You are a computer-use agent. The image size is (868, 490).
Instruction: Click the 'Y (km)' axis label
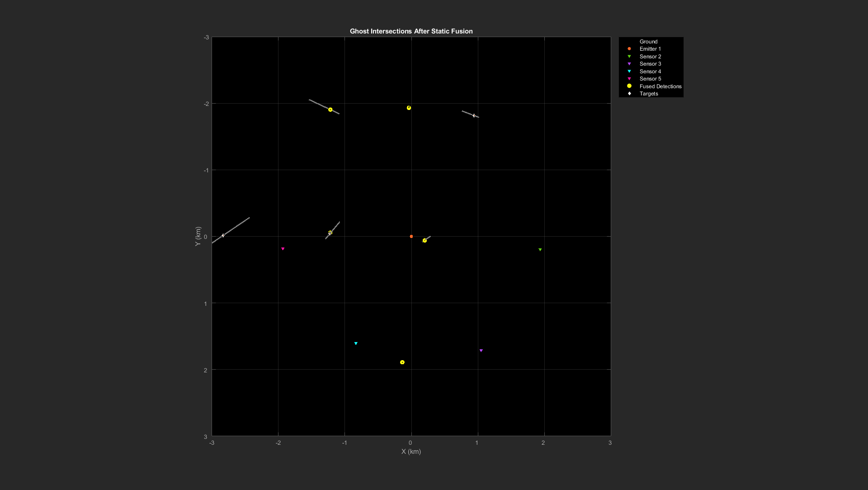[198, 237]
